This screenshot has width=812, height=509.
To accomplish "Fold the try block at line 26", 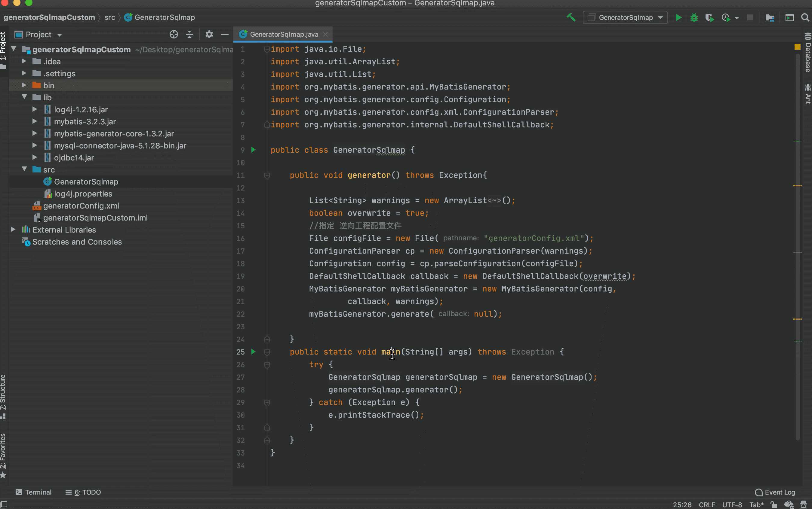I will pos(267,364).
